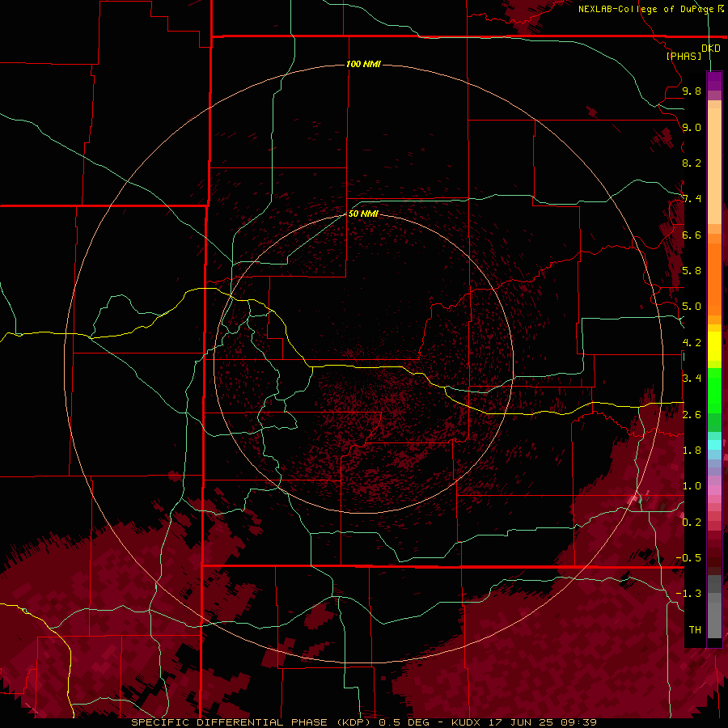Image resolution: width=728 pixels, height=728 pixels.
Task: Click the 1.0 value on the color scale
Action: [x=692, y=486]
